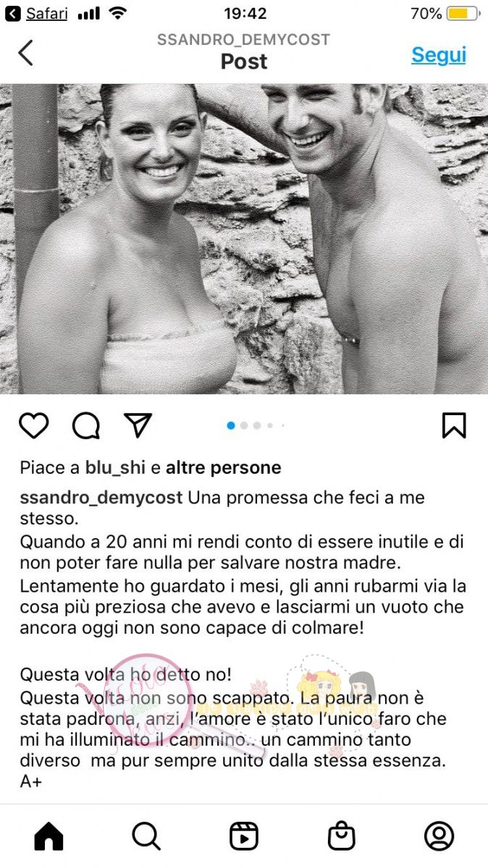
Task: Open comments with the speech bubble icon
Action: (x=86, y=426)
